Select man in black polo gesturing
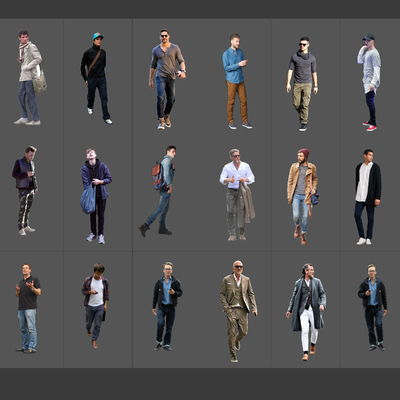400x400 pixels. click(28, 308)
